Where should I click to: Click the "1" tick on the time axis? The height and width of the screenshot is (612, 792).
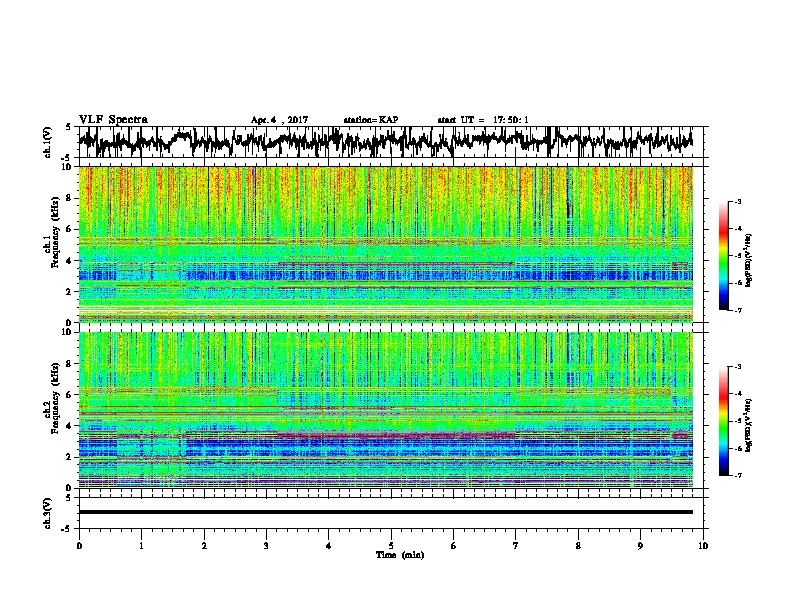coord(141,546)
